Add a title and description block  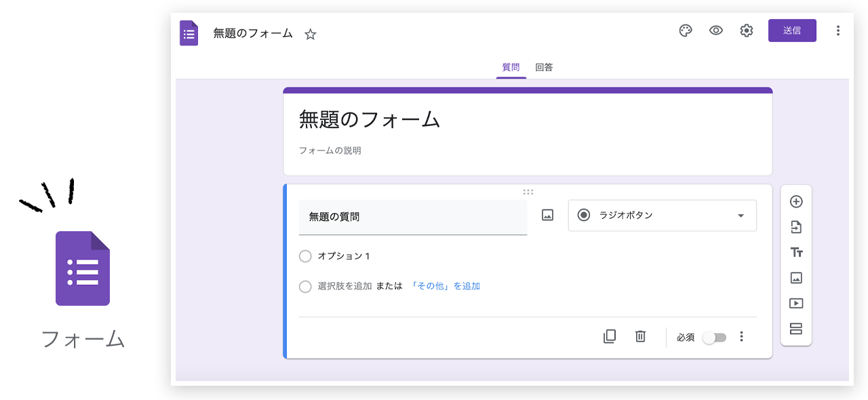click(x=796, y=252)
